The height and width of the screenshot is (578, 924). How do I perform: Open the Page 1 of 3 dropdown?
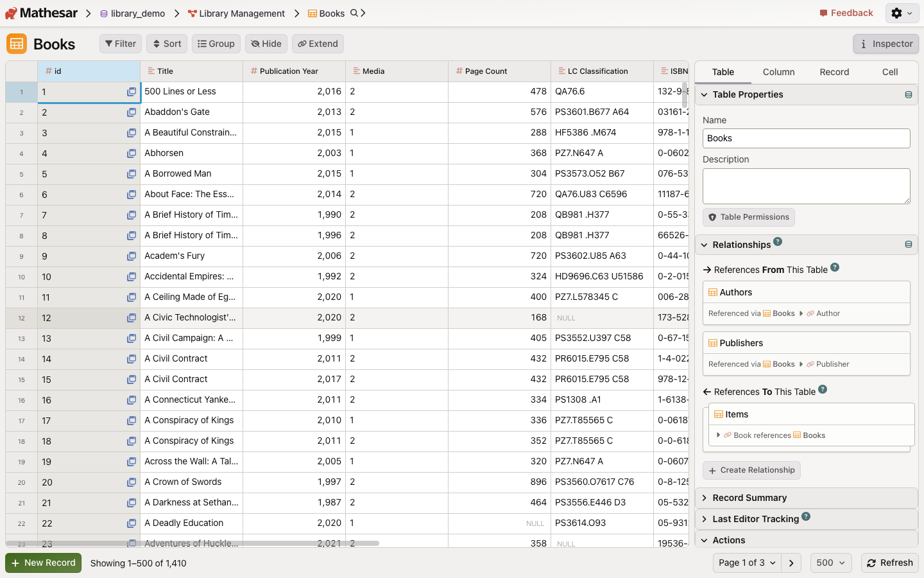pos(747,563)
